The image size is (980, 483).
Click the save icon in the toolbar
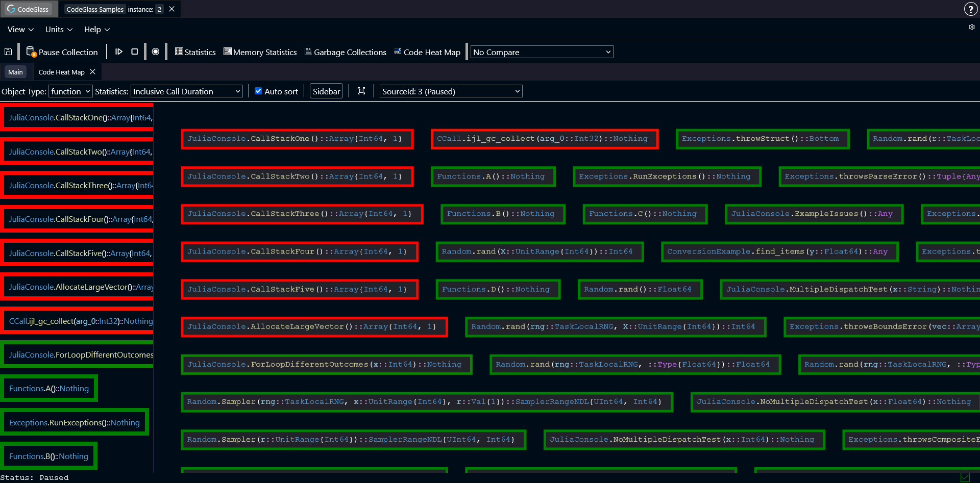(8, 52)
